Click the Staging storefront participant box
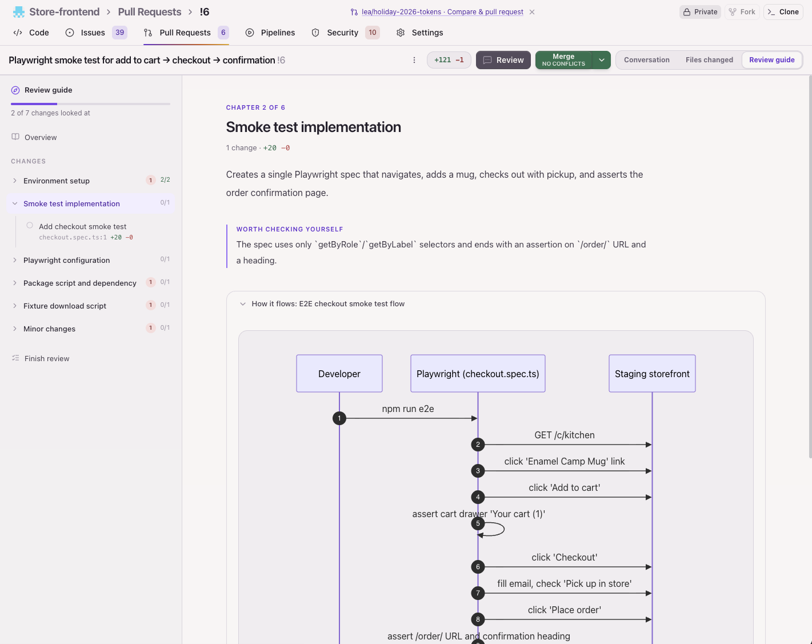The height and width of the screenshot is (644, 812). click(652, 374)
